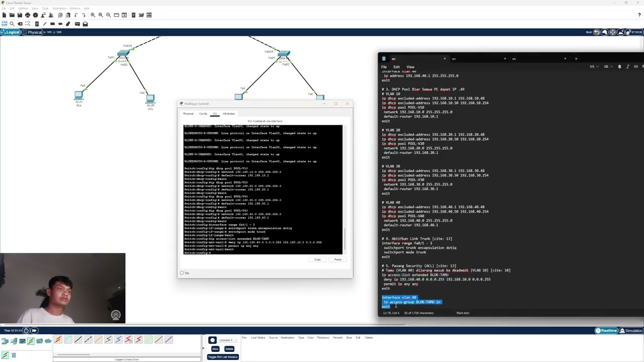Zoom out of the logical workspace
Image resolution: width=644 pixels, height=362 pixels.
(108, 15)
